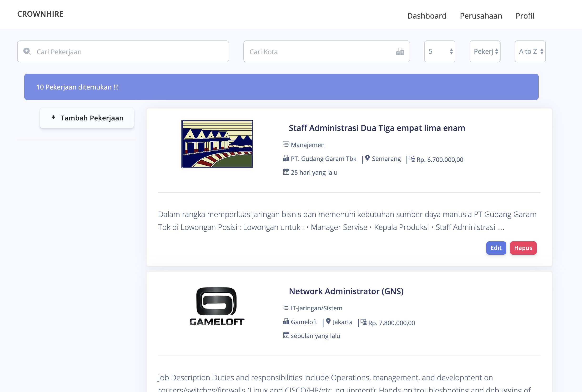Click the plus icon on Tambah Pekerjaan
Image resolution: width=582 pixels, height=392 pixels.
coord(53,117)
